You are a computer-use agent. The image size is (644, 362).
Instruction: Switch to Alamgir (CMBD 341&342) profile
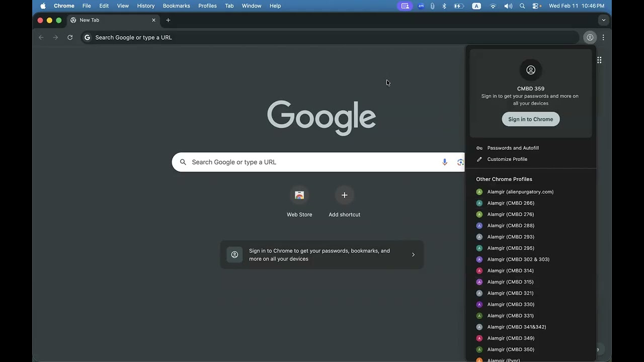[x=531, y=327]
